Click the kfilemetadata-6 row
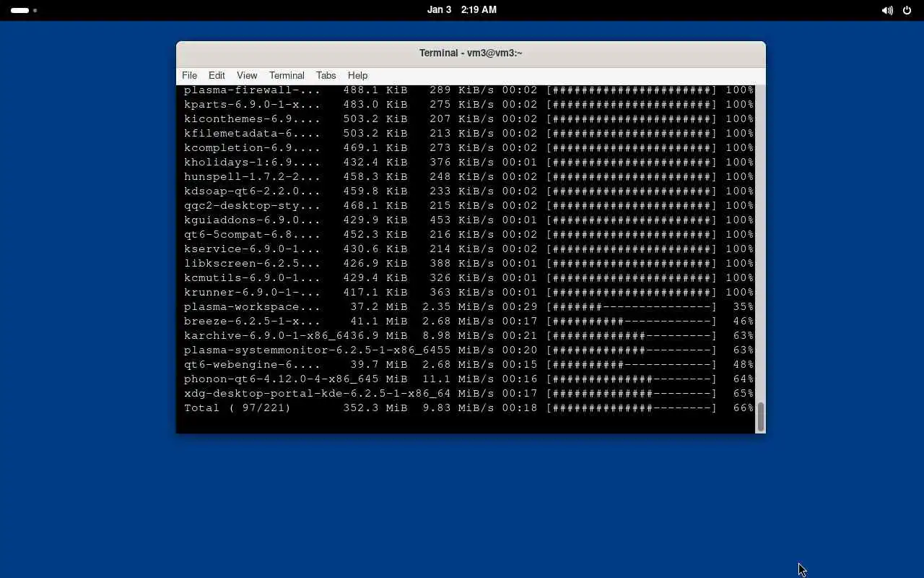Image resolution: width=924 pixels, height=578 pixels. (x=468, y=134)
